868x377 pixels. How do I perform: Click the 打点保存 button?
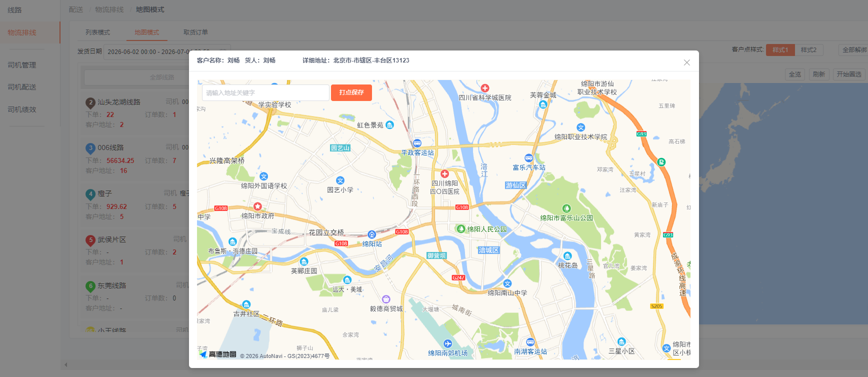pyautogui.click(x=351, y=92)
